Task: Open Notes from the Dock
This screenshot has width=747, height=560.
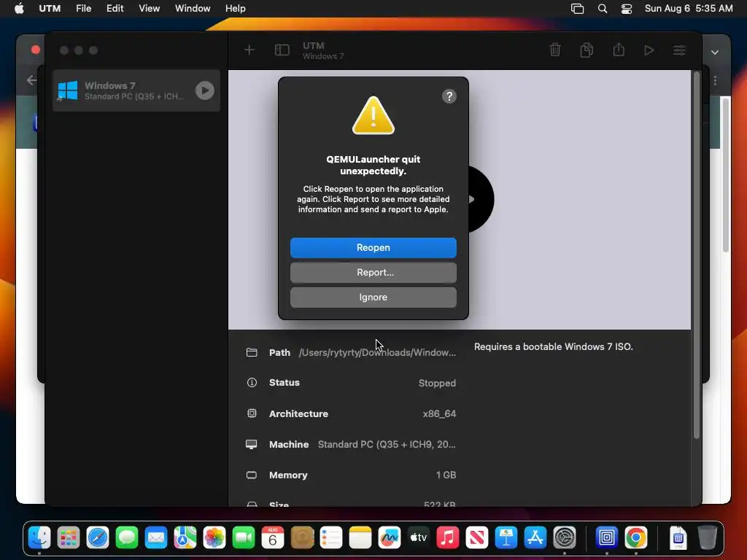Action: (x=360, y=537)
